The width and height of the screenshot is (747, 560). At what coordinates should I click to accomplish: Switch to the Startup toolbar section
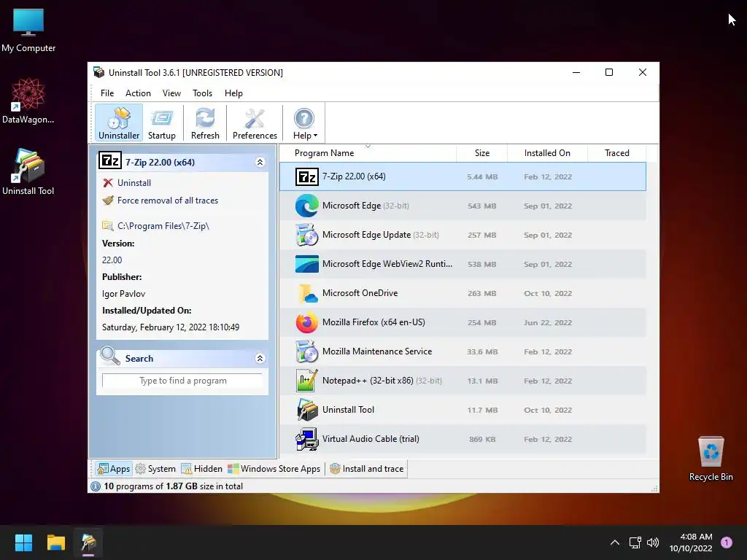[161, 123]
